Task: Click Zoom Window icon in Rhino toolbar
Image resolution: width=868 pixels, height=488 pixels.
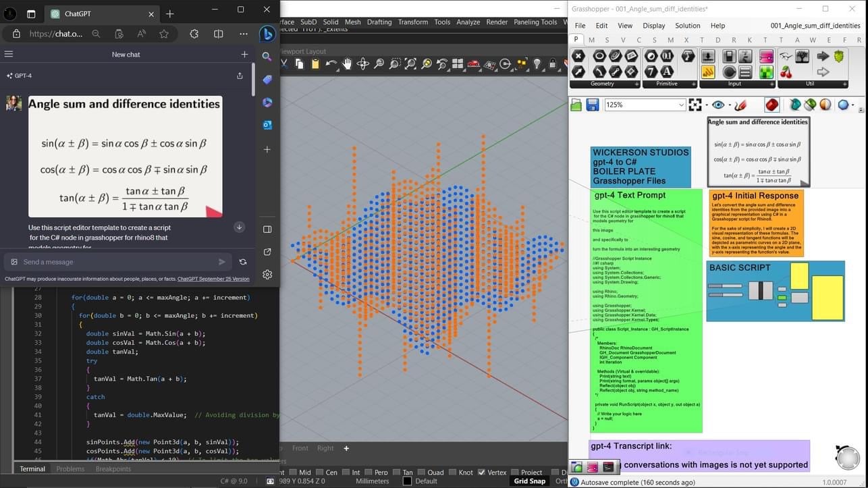Action: (x=395, y=64)
